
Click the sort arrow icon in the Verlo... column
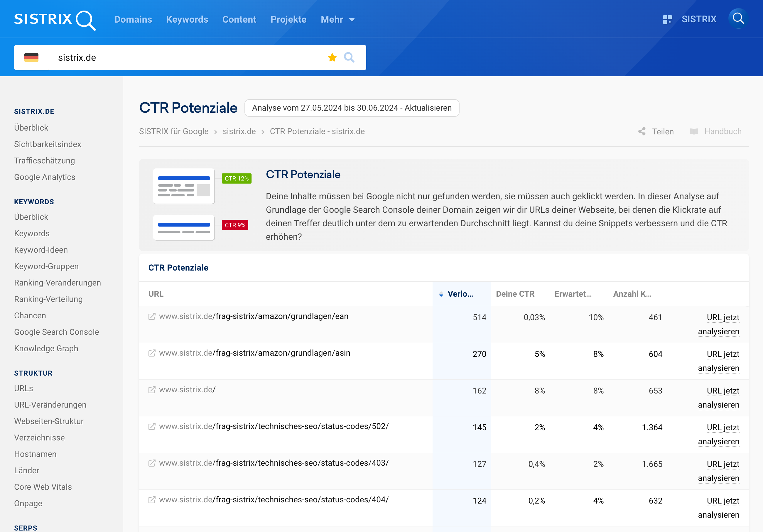pyautogui.click(x=441, y=294)
